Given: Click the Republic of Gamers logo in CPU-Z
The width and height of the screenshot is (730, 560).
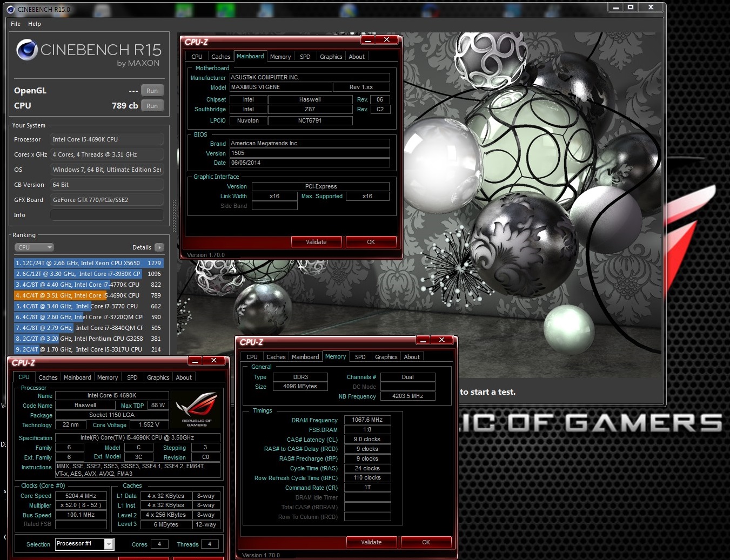Looking at the screenshot, I should point(197,409).
